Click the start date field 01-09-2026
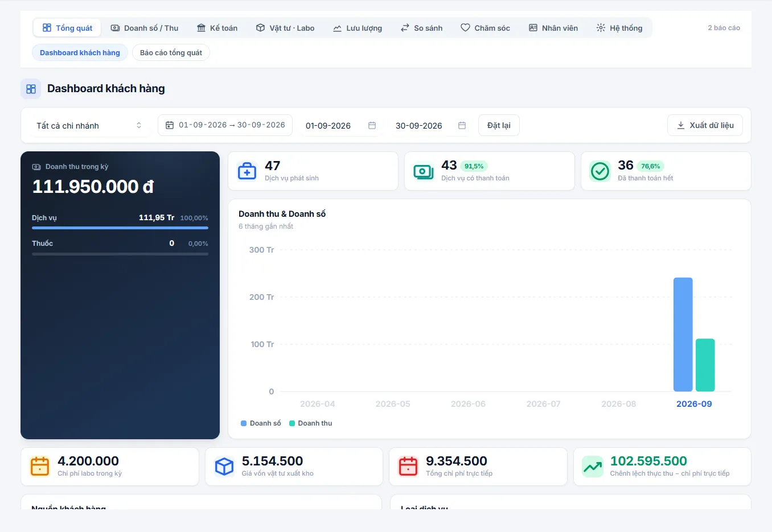Screen dimensions: 772x532 click(x=340, y=125)
